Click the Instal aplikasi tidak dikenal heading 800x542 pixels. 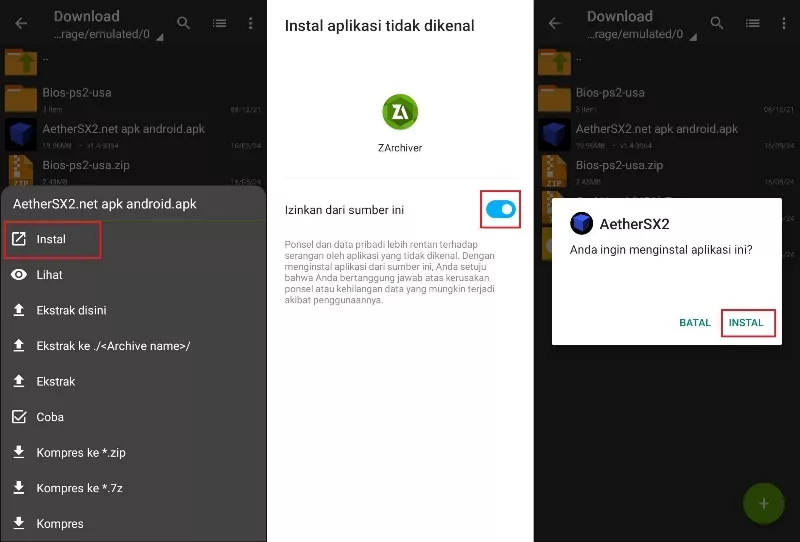(x=380, y=26)
